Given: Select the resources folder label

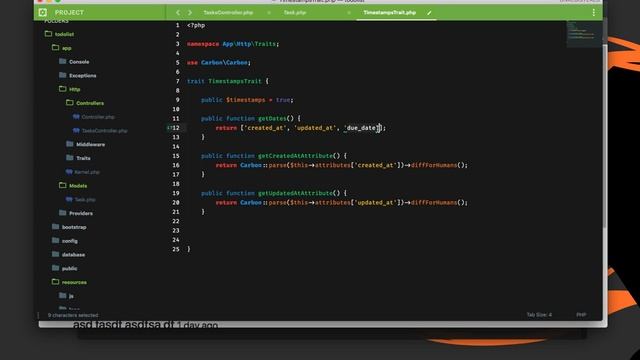Looking at the screenshot, I should click(74, 282).
